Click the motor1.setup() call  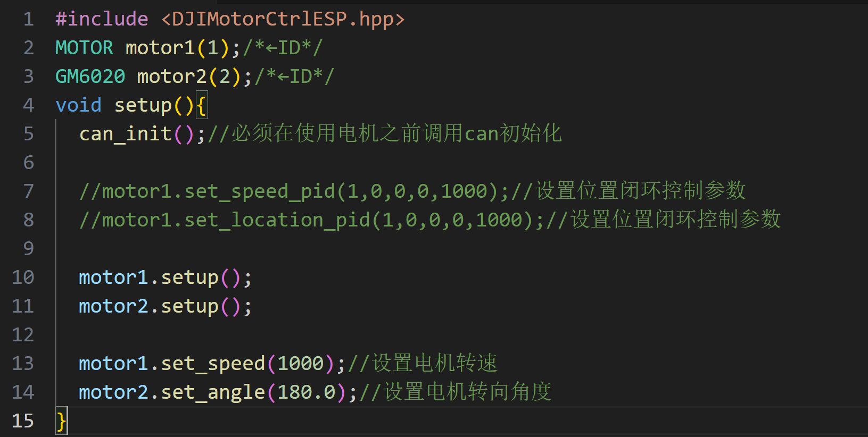tap(166, 278)
